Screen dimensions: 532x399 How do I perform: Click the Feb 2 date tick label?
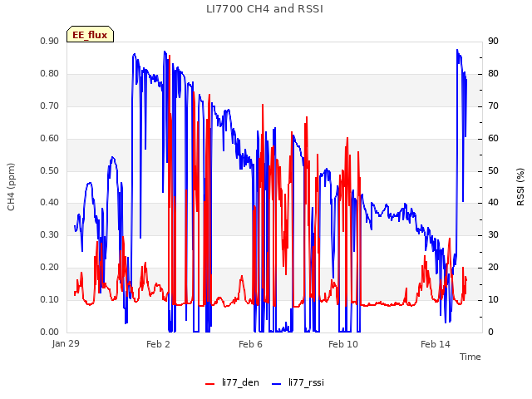point(158,344)
